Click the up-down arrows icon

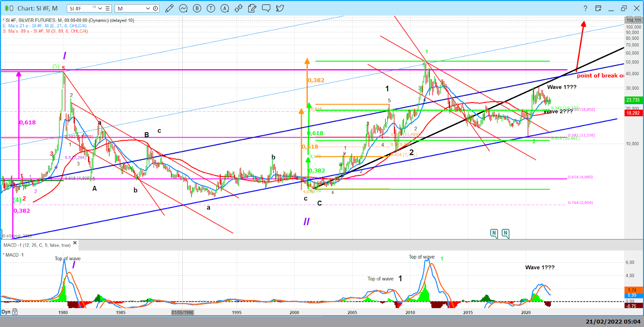pyautogui.click(x=238, y=8)
